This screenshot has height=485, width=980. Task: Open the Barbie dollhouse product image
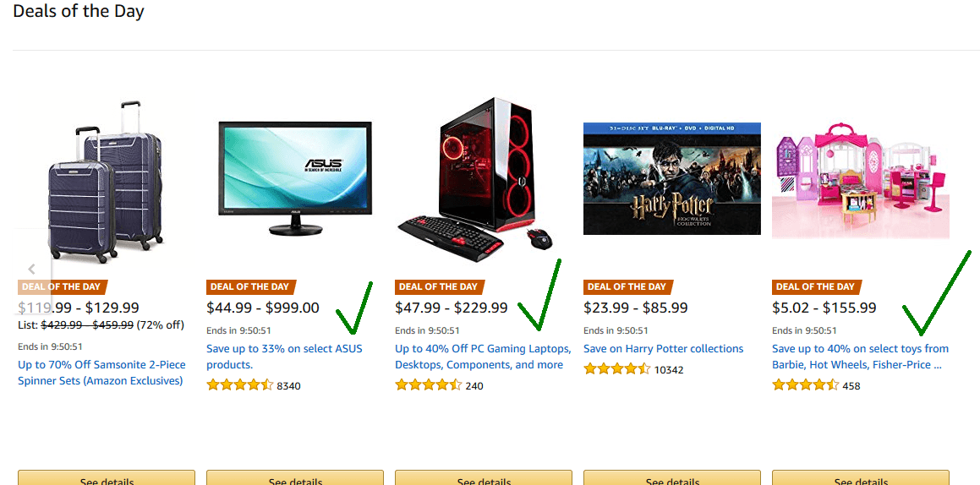pos(861,181)
